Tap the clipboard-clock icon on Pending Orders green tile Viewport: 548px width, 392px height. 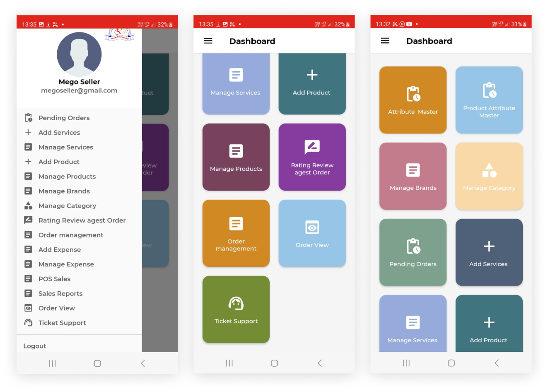click(x=413, y=246)
